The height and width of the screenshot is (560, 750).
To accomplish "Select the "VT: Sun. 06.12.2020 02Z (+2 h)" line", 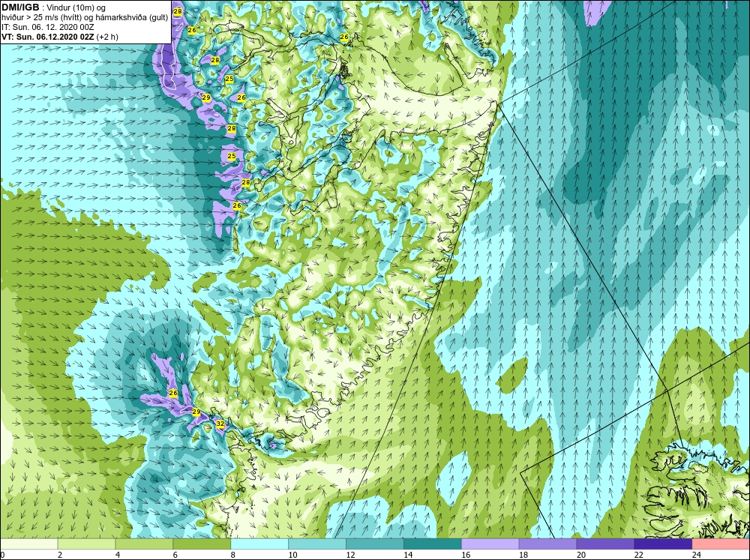I will [x=60, y=37].
